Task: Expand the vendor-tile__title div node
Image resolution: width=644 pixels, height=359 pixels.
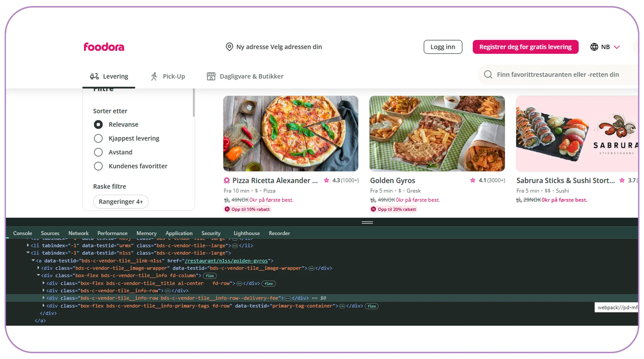Action: [x=43, y=283]
